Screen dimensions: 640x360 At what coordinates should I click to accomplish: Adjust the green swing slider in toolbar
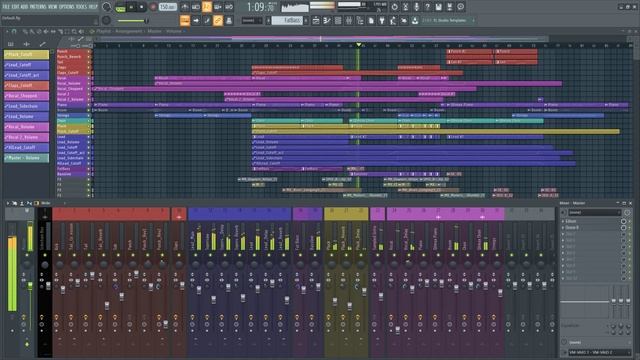[133, 20]
